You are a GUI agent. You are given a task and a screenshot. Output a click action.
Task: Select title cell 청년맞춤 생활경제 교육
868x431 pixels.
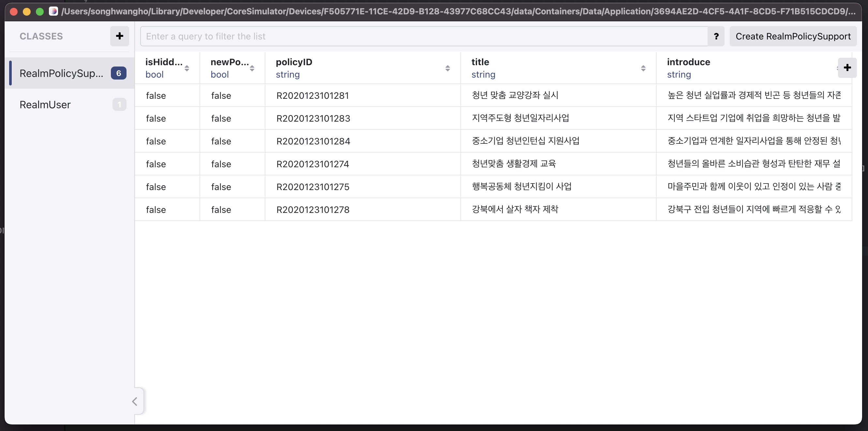pyautogui.click(x=514, y=164)
